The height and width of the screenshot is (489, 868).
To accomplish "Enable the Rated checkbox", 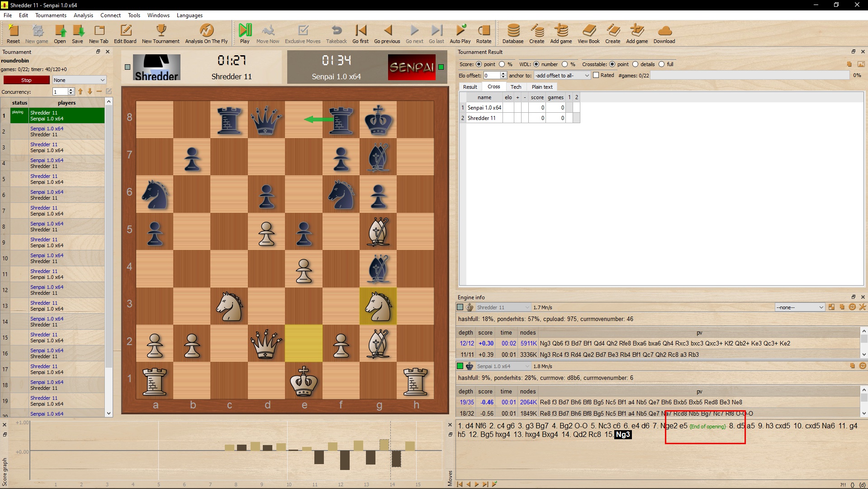I will pyautogui.click(x=596, y=75).
